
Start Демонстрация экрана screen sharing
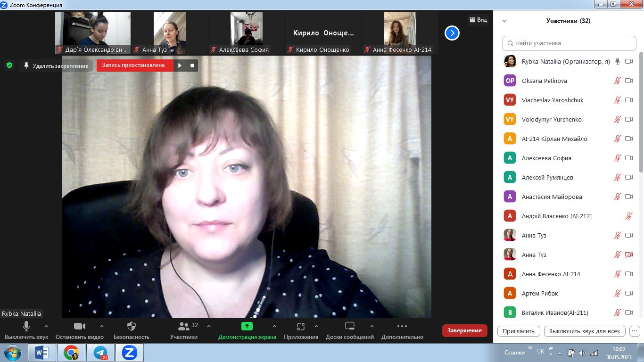(247, 330)
